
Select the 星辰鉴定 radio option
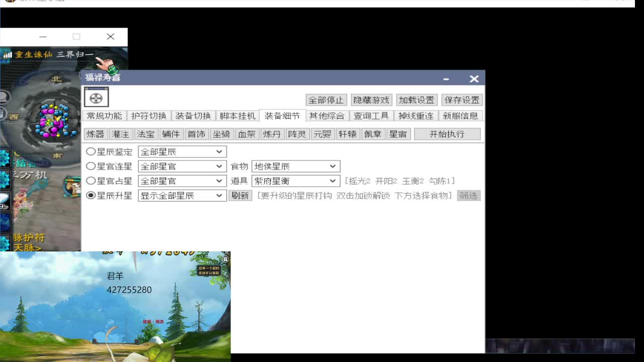91,151
